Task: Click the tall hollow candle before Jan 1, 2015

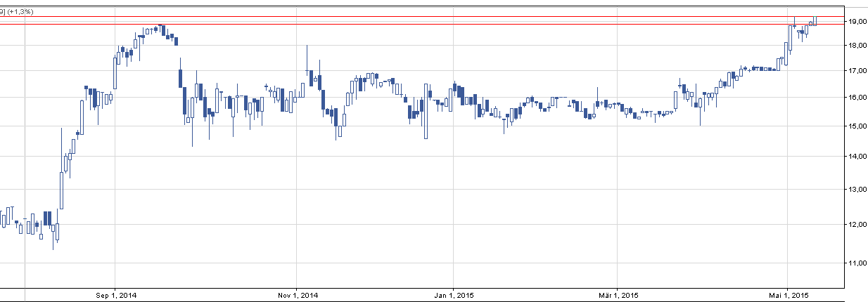Action: pyautogui.click(x=426, y=112)
